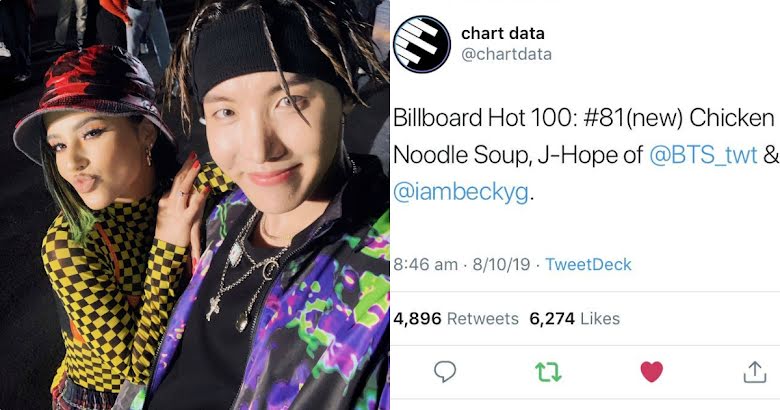
Task: View the 4,896 Retweets list
Action: point(456,318)
